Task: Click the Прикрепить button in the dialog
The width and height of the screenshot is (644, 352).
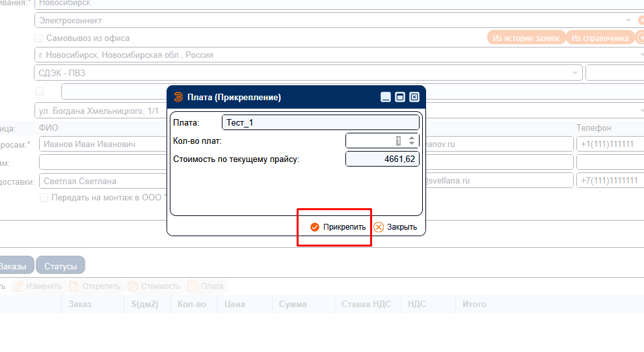Action: 338,227
